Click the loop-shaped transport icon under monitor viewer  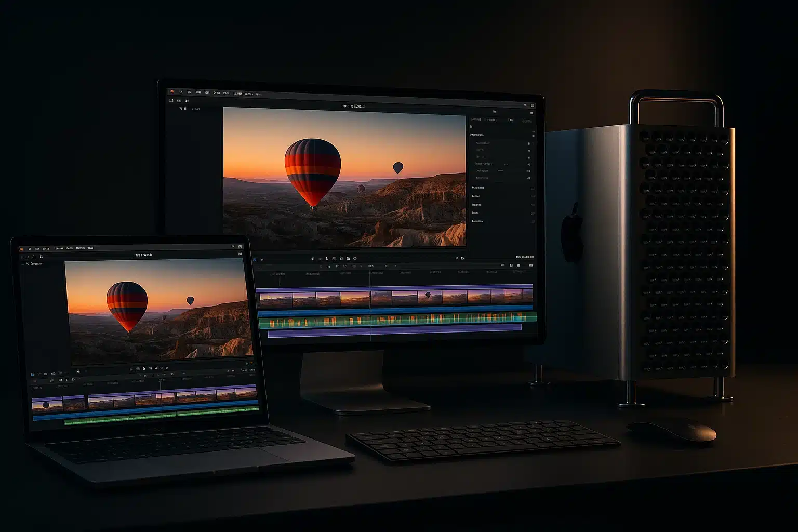pyautogui.click(x=355, y=258)
